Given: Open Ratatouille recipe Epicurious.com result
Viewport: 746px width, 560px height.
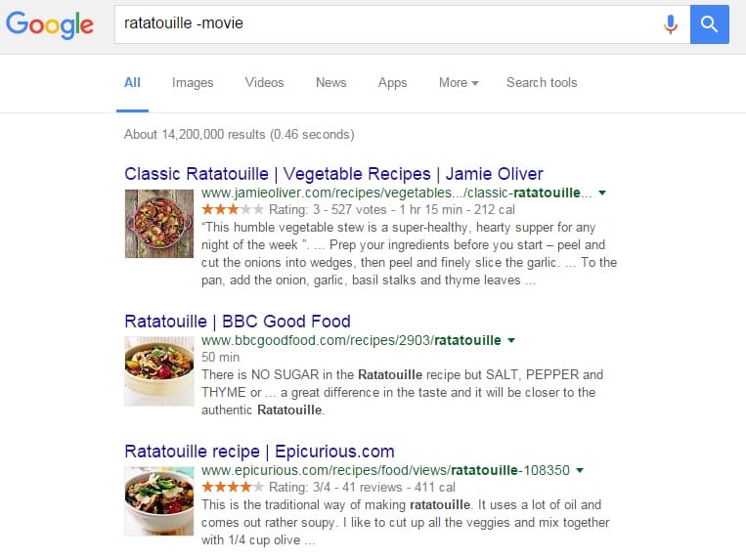Looking at the screenshot, I should (x=259, y=452).
